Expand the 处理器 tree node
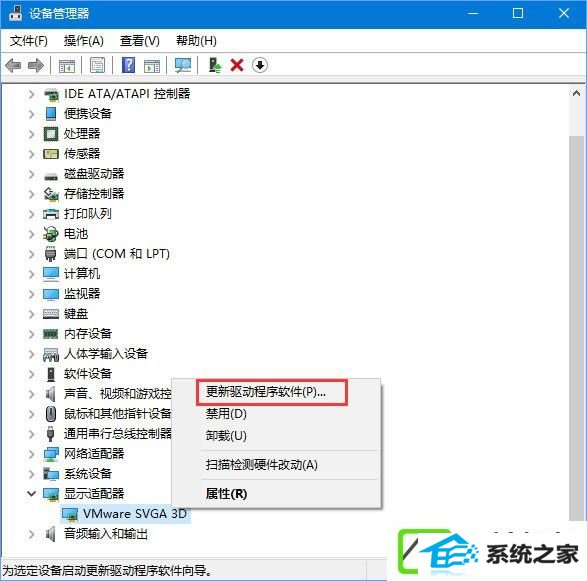 click(31, 134)
